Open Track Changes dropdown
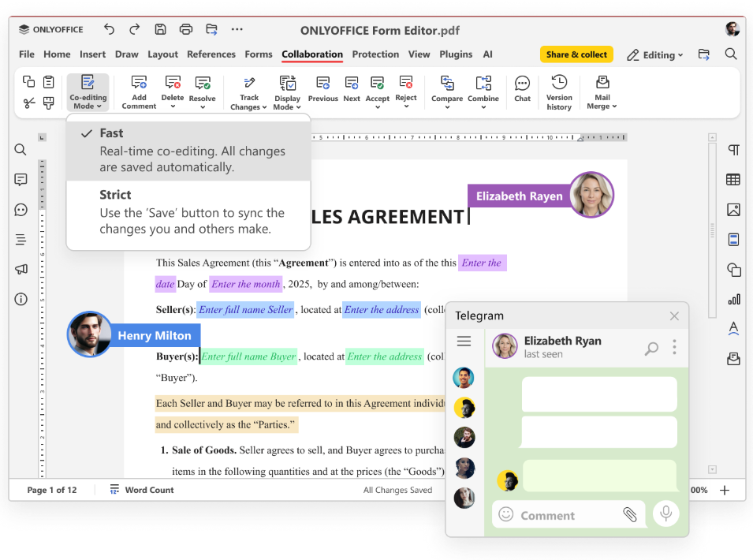 248,93
